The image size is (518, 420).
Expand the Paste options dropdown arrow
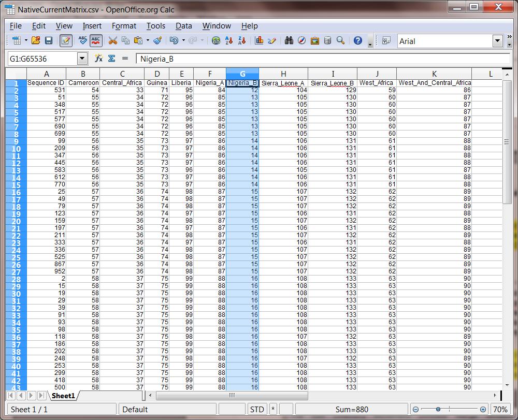pyautogui.click(x=148, y=40)
